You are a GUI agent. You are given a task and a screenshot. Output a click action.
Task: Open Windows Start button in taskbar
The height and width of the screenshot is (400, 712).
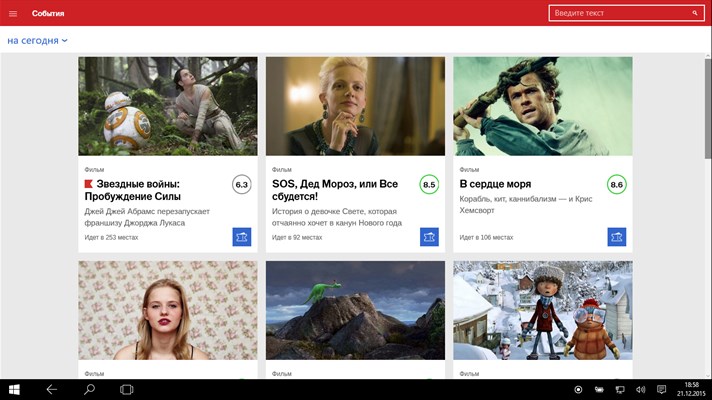[14, 390]
